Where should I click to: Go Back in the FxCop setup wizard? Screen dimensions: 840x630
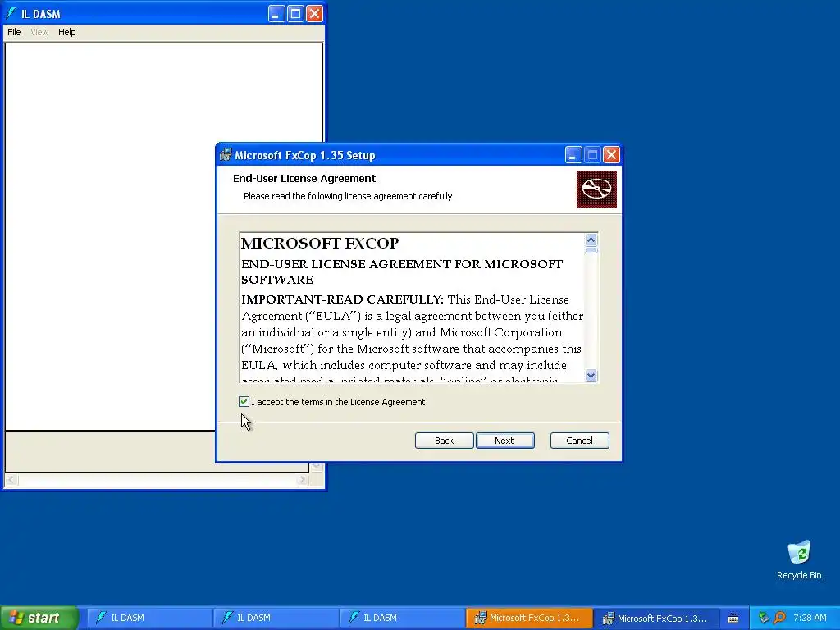444,441
